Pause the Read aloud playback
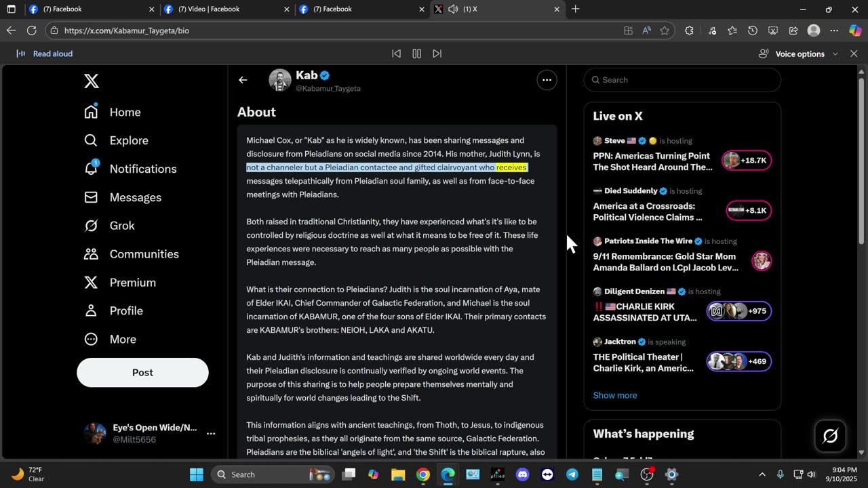Viewport: 868px width, 488px height. (x=416, y=54)
